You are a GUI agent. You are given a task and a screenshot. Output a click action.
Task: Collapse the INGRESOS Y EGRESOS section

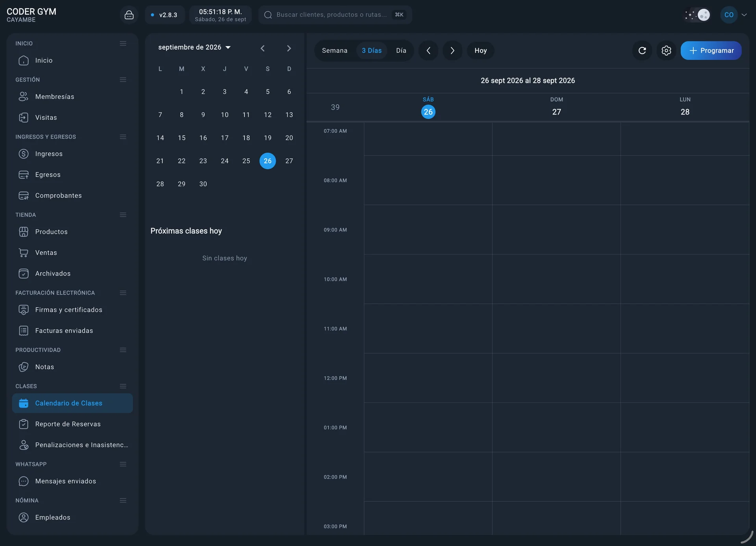123,137
